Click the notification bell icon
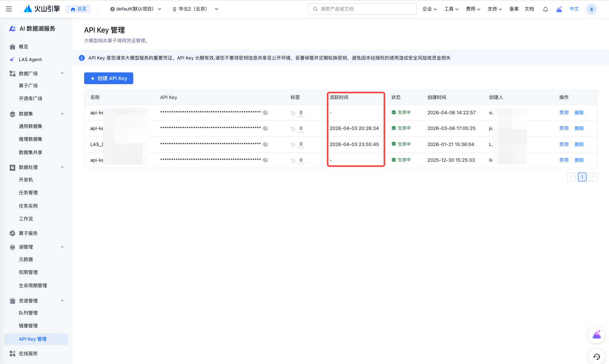This screenshot has width=609, height=364. click(x=545, y=9)
